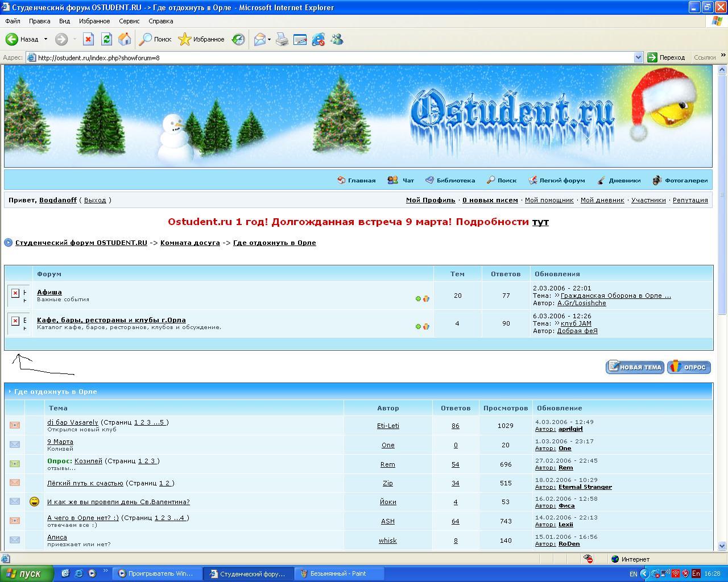
Task: Open the History clock toolbar icon
Action: click(238, 39)
